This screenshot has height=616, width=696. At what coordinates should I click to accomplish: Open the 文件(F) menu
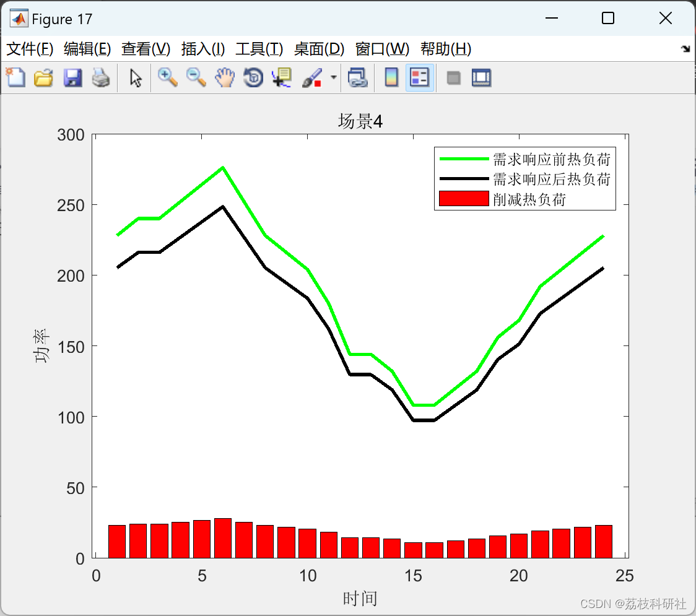[30, 49]
